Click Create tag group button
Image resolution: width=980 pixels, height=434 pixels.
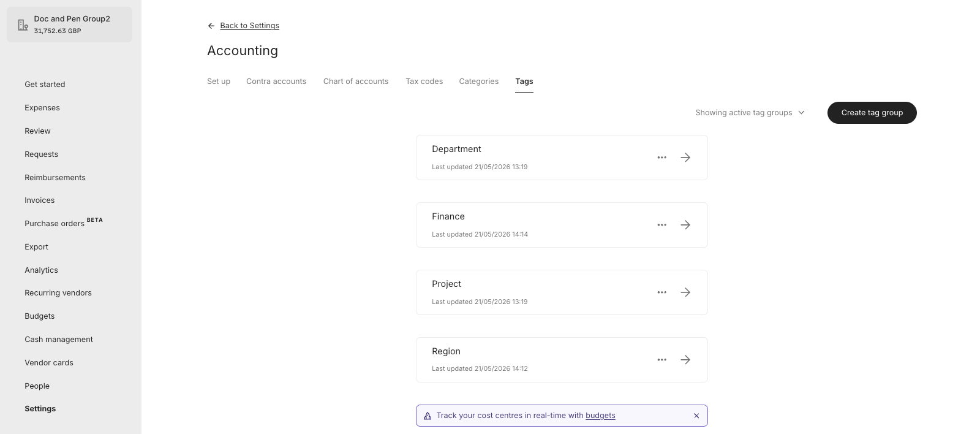coord(872,113)
